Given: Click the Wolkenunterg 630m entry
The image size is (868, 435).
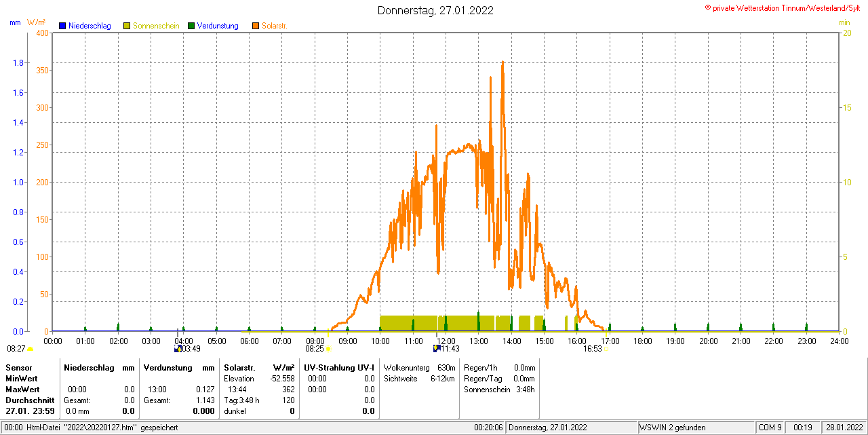Looking at the screenshot, I should (x=419, y=367).
